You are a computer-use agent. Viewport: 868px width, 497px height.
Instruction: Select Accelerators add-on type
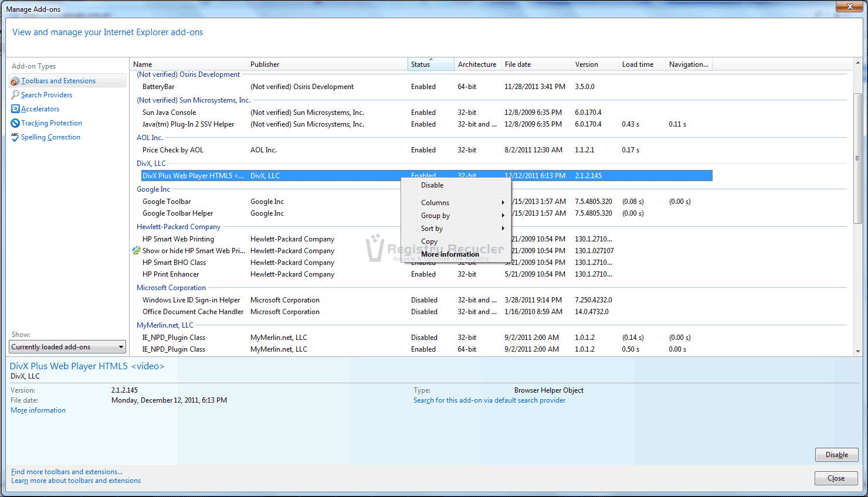pyautogui.click(x=40, y=109)
